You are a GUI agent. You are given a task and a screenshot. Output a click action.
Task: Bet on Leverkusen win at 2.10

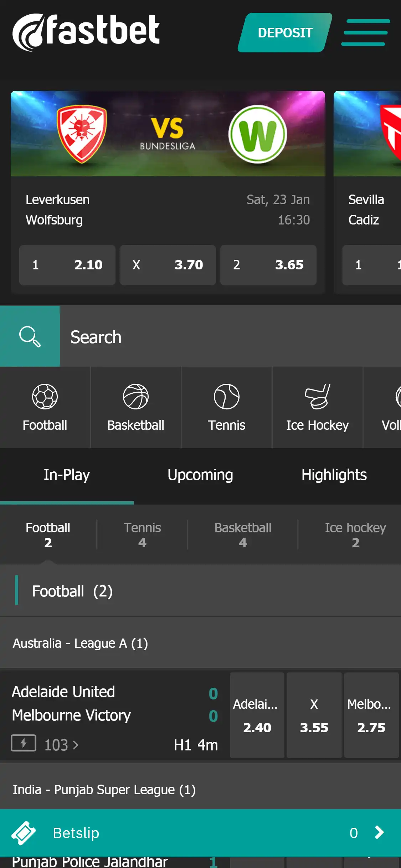tap(67, 265)
